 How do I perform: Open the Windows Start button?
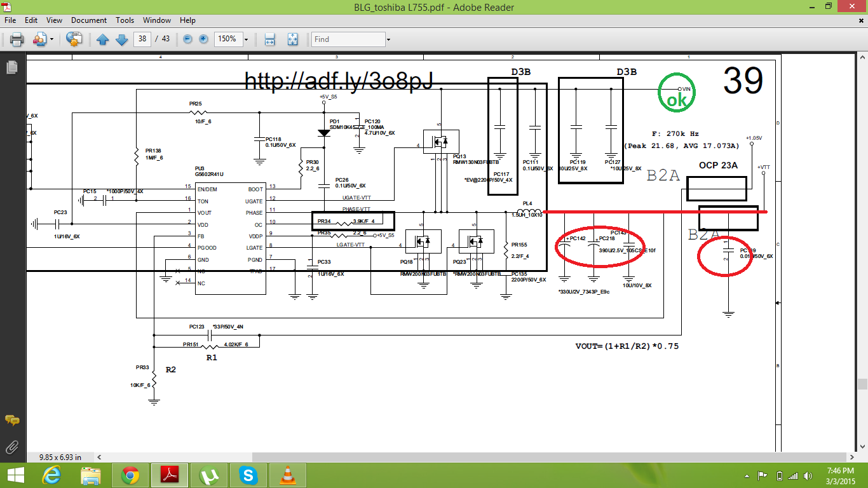point(14,475)
